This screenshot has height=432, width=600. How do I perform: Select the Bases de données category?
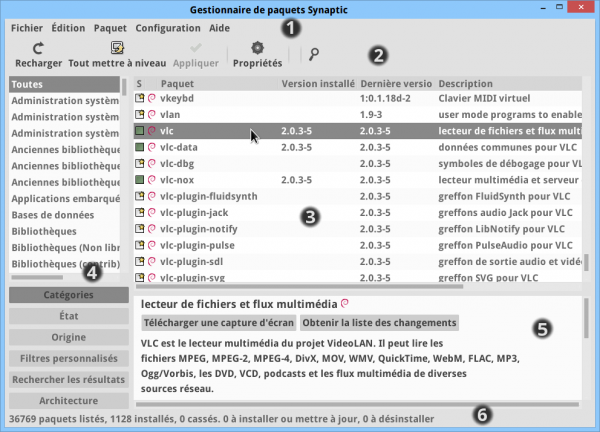coord(64,215)
